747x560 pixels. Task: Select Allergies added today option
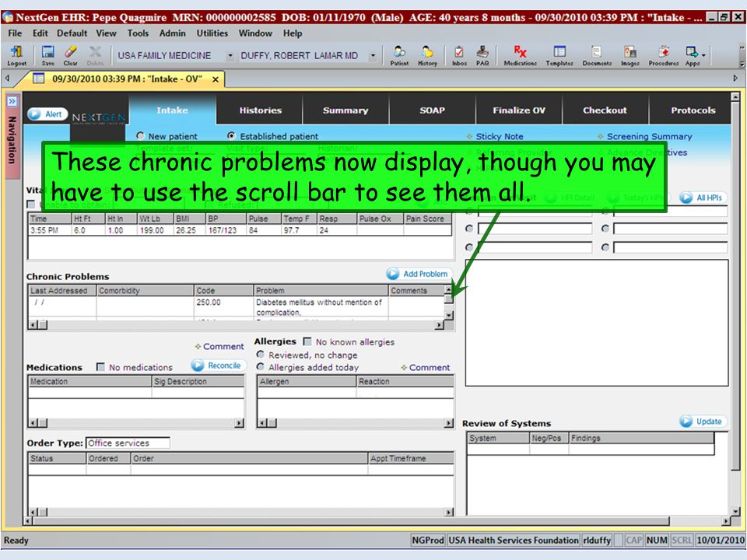coord(261,366)
